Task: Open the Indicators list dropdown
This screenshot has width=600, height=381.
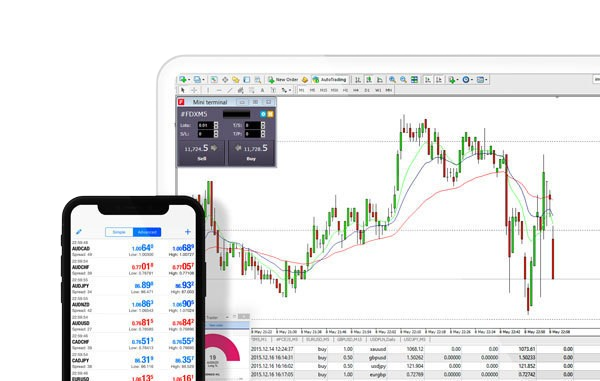Action: 453,80
